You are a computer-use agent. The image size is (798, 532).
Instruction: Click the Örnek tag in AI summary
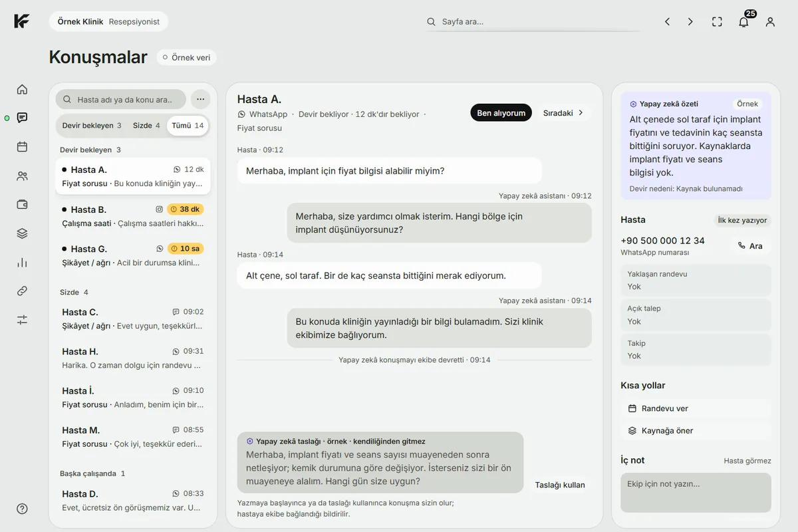point(747,104)
